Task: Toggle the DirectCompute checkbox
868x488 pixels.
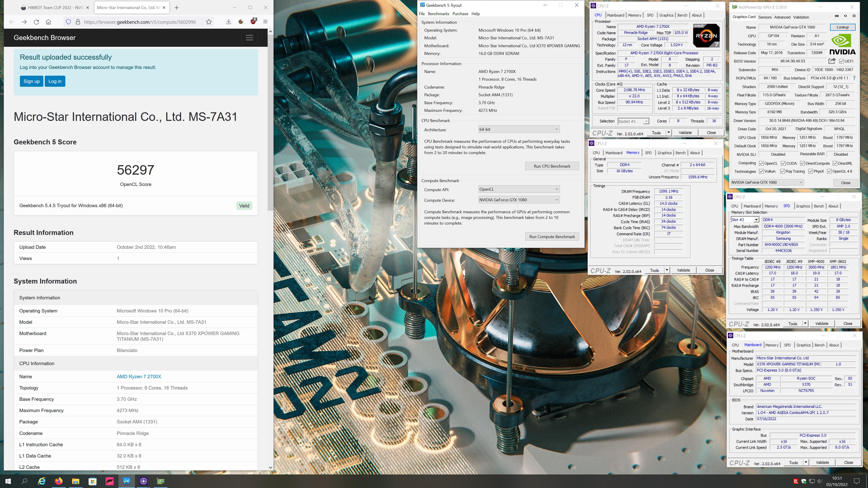Action: (802, 163)
